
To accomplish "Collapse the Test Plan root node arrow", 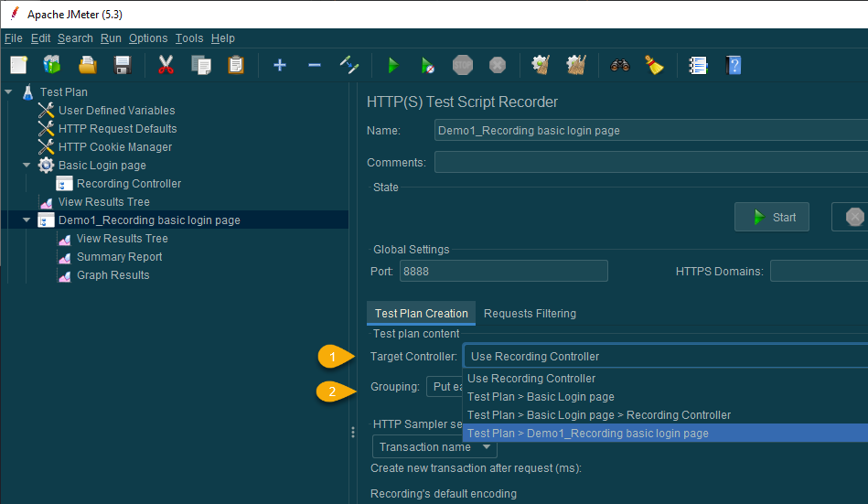I will point(8,92).
